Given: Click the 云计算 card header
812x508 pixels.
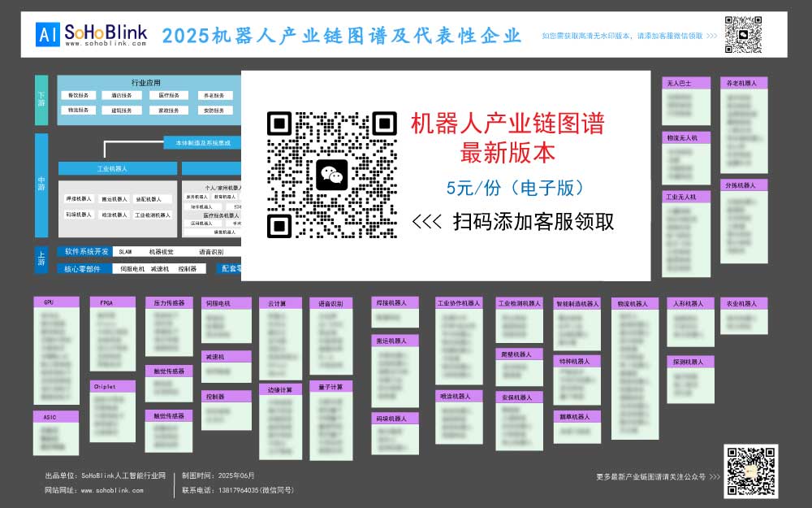Looking at the screenshot, I should [x=281, y=303].
